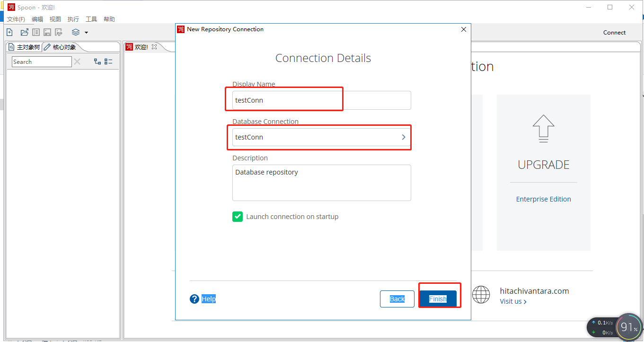Screen dimensions: 644x342
Task: Click the Explore repository toolbar icon
Action: tap(36, 32)
